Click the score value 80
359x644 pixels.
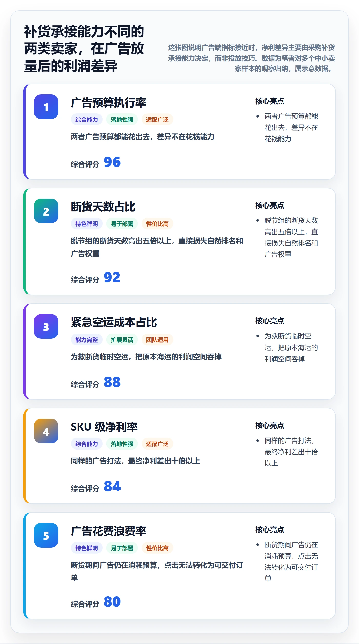112,602
